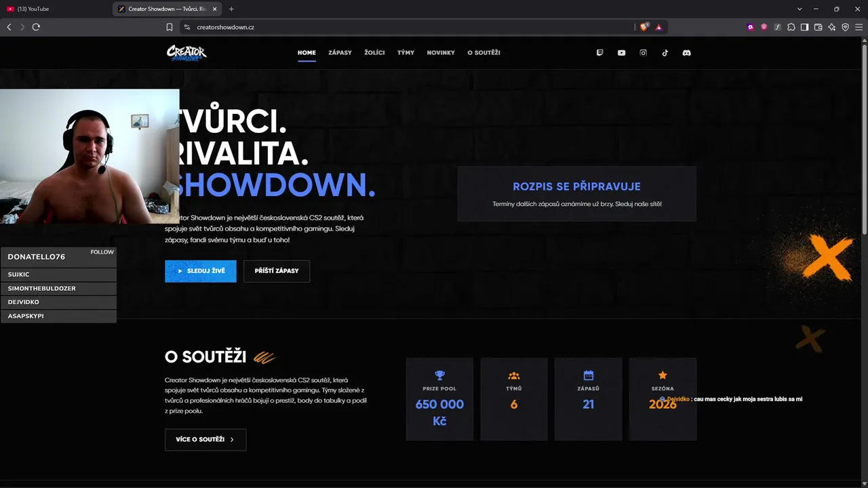
Task: Click FOLLOW next to DONATELLO76
Action: [x=102, y=252]
